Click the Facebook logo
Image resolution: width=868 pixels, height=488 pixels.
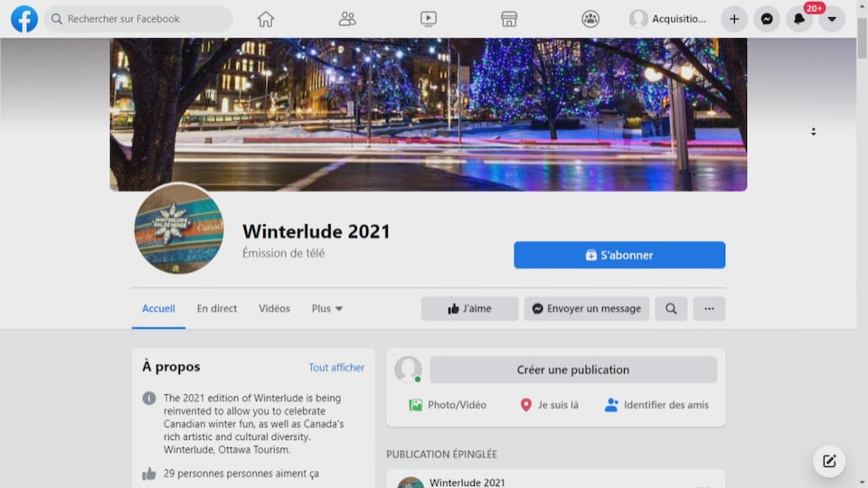tap(24, 19)
